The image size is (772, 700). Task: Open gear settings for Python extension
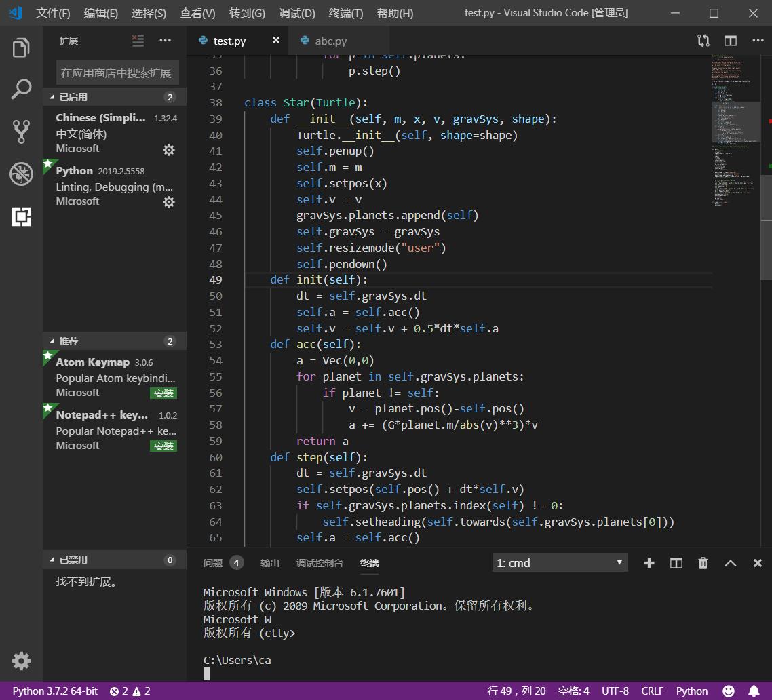coord(169,202)
